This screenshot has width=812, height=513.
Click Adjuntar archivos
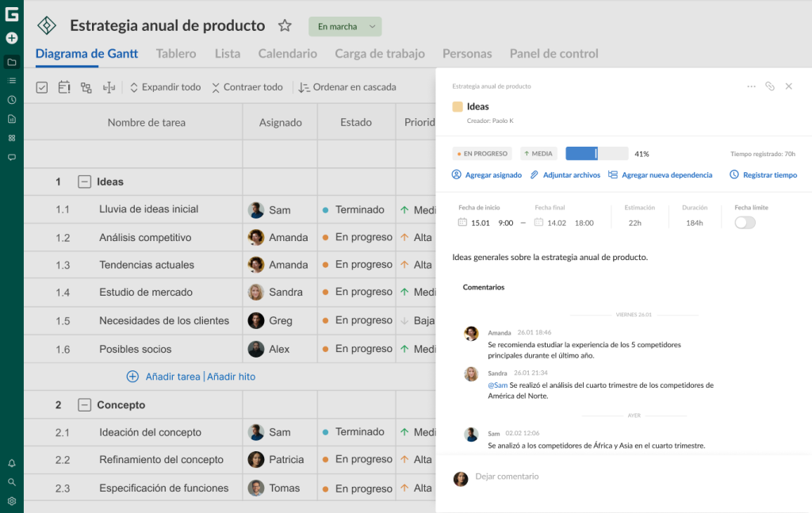click(565, 175)
